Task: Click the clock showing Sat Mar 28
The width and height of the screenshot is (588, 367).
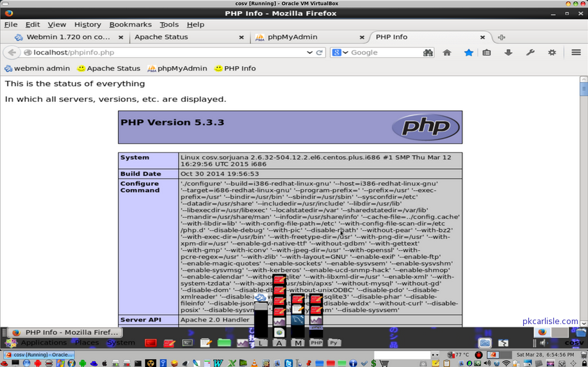Action: (545, 355)
